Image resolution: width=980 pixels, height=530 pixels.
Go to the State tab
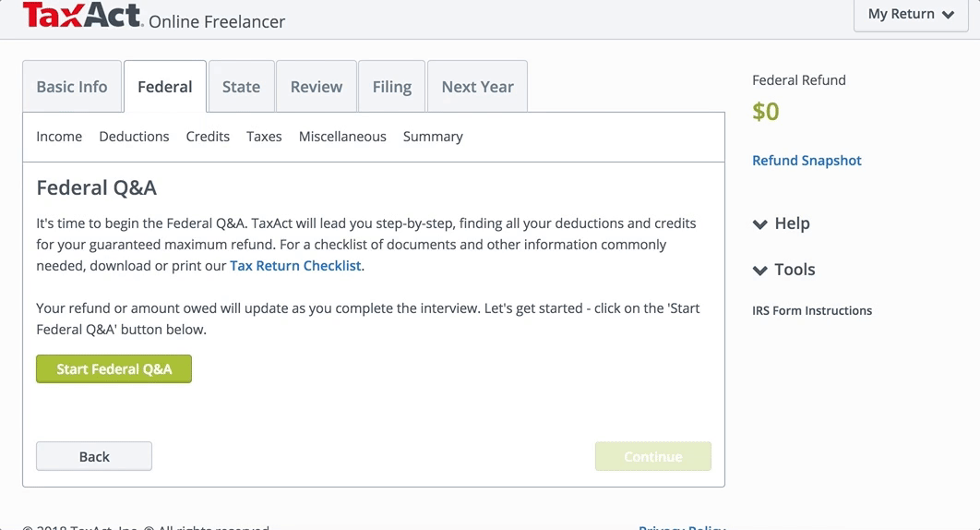coord(241,87)
